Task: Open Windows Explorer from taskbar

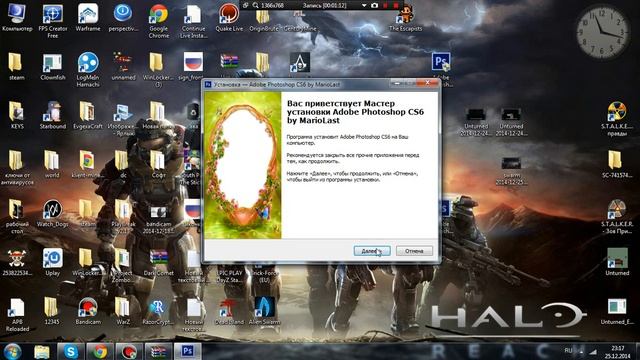Action: [42, 351]
